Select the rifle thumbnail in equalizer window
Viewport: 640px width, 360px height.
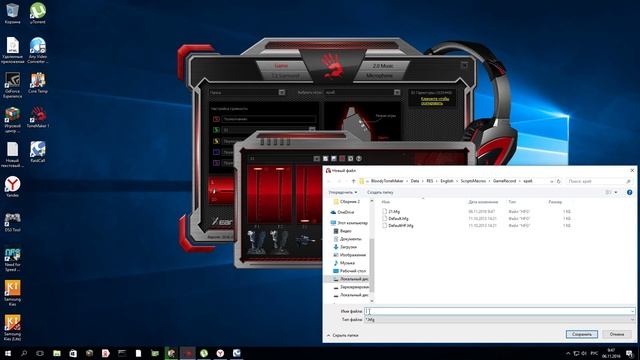[x=305, y=241]
